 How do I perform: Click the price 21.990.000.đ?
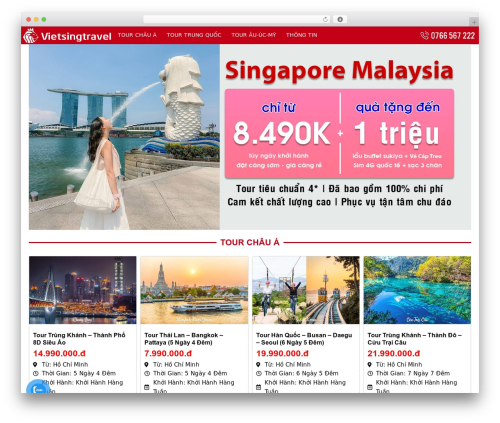(394, 353)
